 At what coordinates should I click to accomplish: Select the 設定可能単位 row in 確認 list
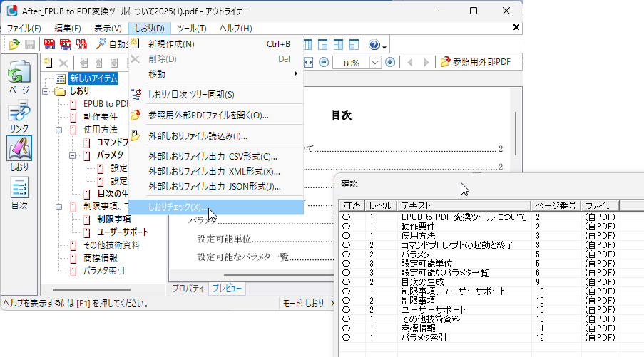[479, 264]
